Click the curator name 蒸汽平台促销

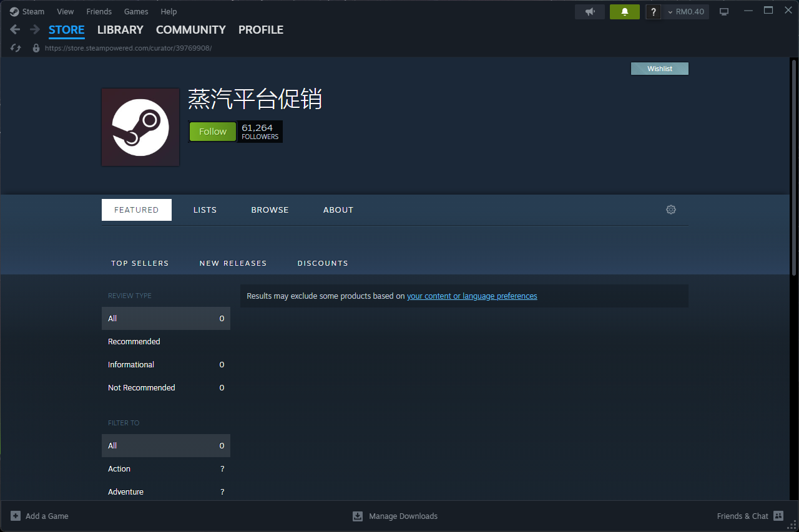(x=255, y=99)
